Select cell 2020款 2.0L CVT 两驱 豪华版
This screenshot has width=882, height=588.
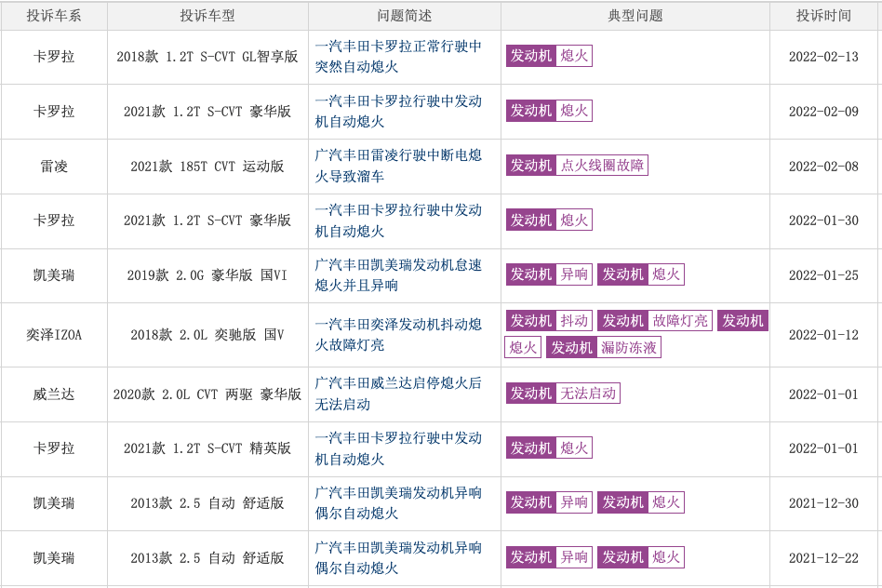(x=207, y=394)
